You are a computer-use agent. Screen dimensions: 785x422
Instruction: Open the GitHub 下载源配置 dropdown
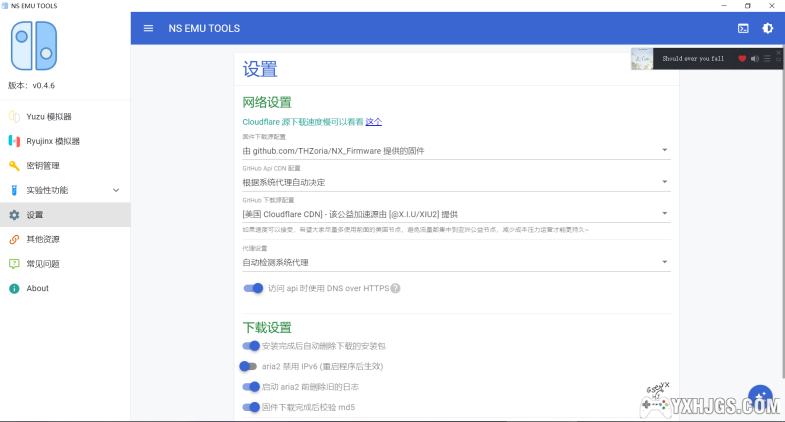coord(456,214)
